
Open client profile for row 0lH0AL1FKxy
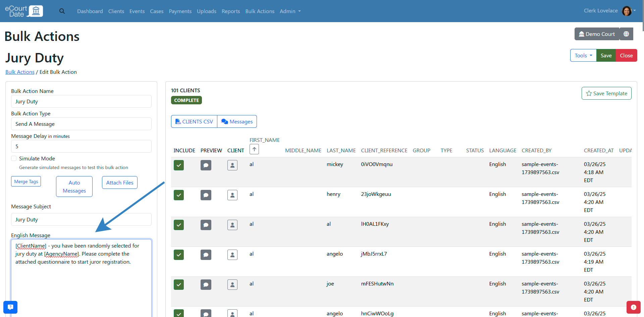click(232, 225)
